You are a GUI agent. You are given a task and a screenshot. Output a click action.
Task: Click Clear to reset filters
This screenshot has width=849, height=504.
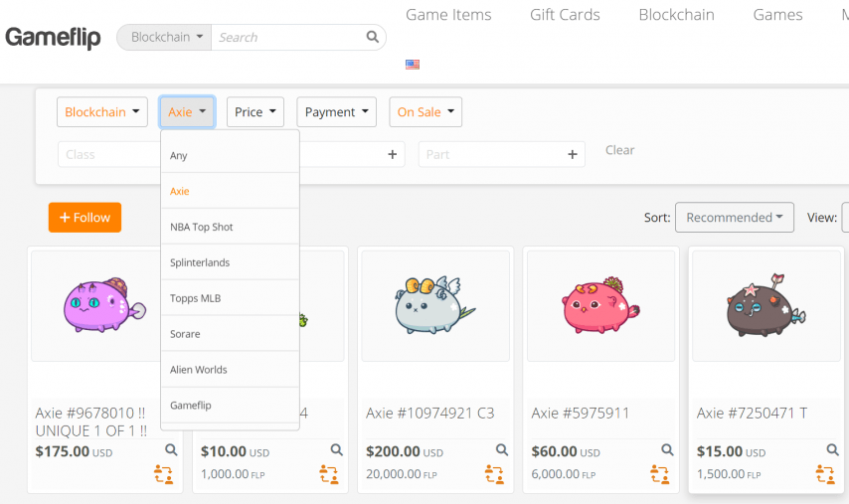(x=620, y=150)
